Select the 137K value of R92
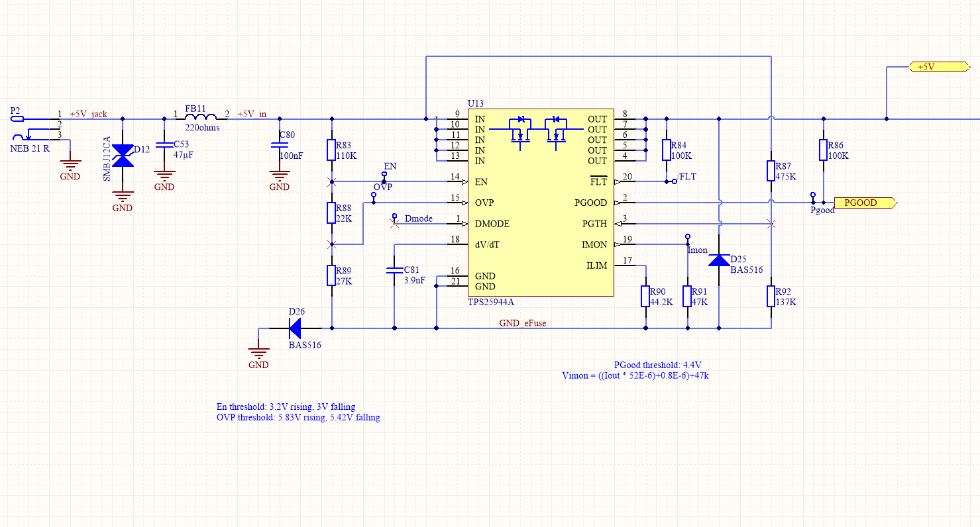The height and width of the screenshot is (527, 980). click(x=786, y=302)
